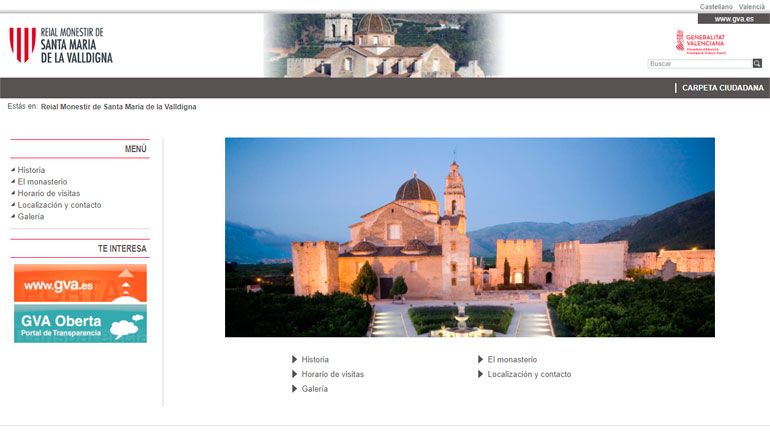Screen dimensions: 770x432
Task: Open Carpeta Ciudadana
Action: 722,88
